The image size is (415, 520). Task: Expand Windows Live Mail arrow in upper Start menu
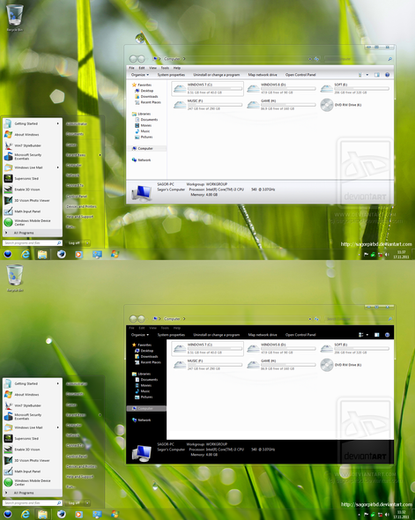58,167
